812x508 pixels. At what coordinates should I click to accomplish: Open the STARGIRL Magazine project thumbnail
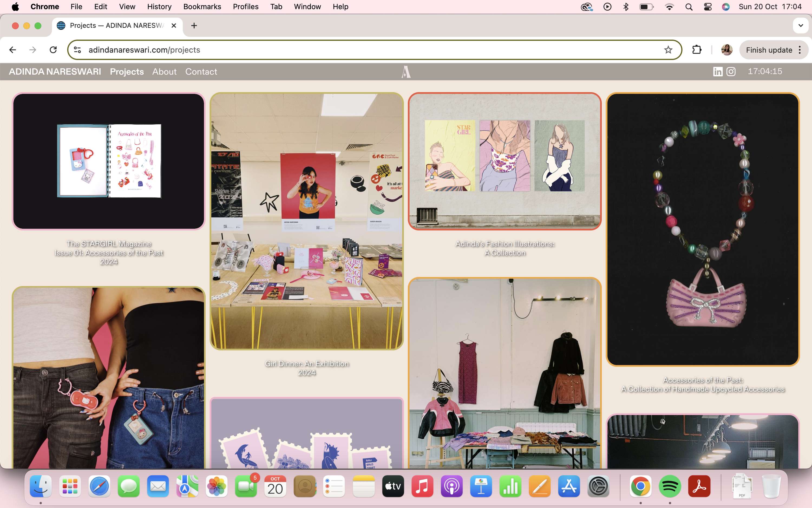(x=109, y=161)
